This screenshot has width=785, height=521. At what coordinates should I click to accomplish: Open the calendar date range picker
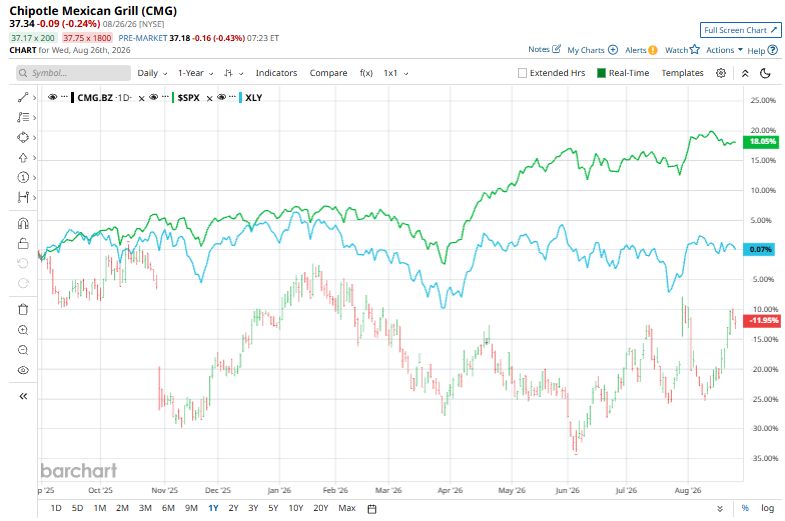[372, 509]
